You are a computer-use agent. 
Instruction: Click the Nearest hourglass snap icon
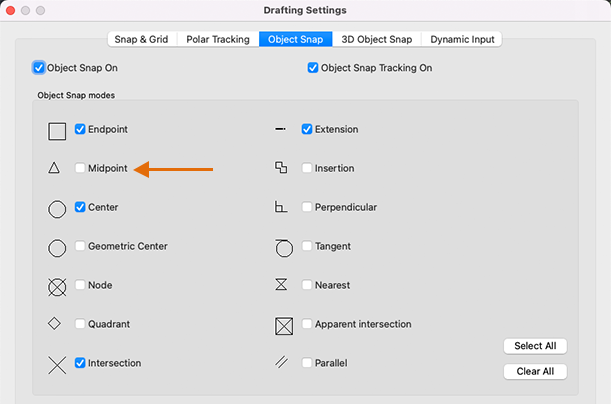[281, 285]
